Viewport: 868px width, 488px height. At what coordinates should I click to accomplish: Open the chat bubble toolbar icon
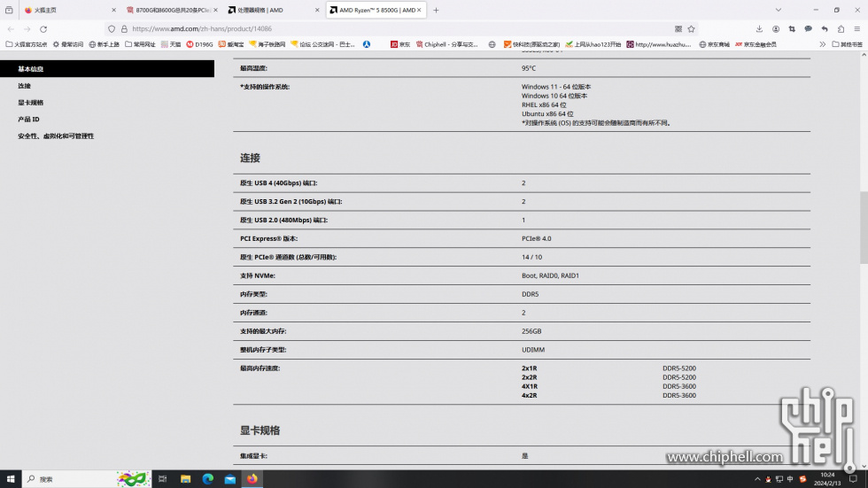click(x=808, y=28)
